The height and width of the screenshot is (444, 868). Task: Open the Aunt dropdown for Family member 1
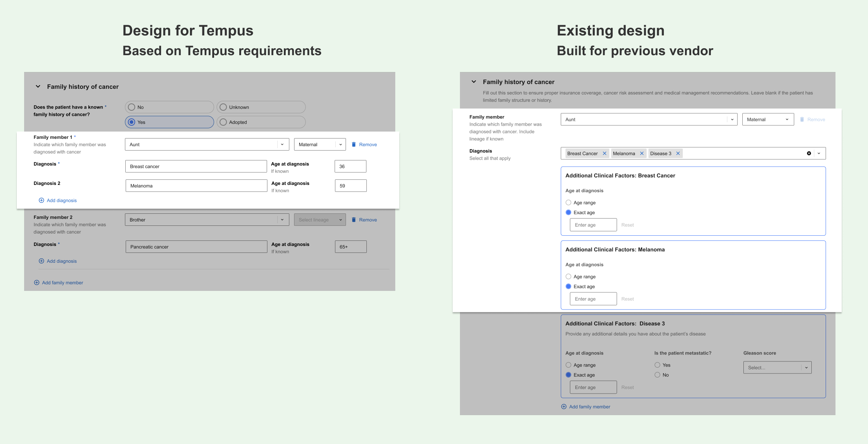pos(207,144)
